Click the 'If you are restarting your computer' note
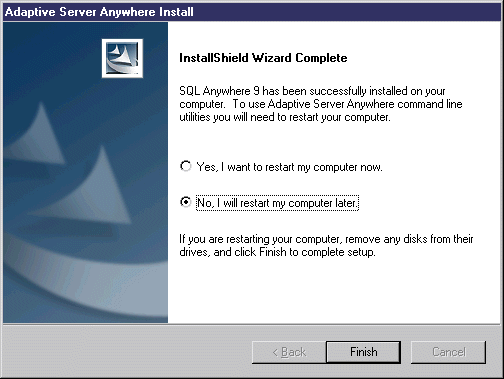This screenshot has height=379, width=504. (x=326, y=245)
